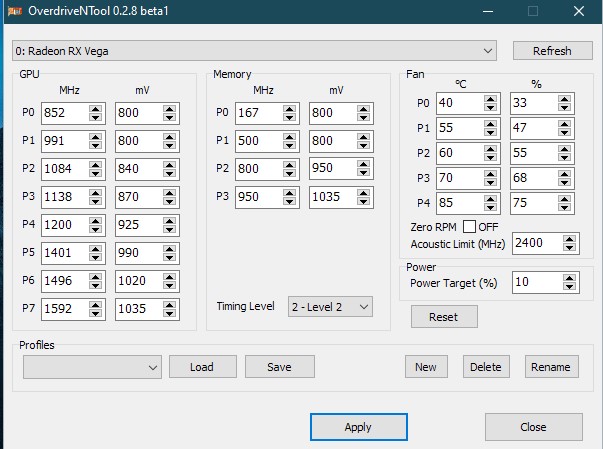The image size is (603, 449).
Task: Click the Rename profile button
Action: coord(551,367)
